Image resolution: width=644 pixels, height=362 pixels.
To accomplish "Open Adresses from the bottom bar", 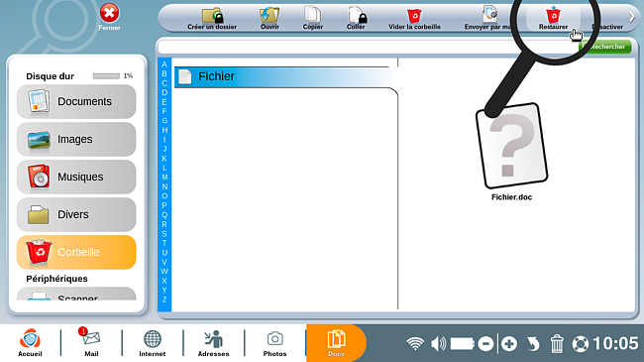I will pos(213,343).
